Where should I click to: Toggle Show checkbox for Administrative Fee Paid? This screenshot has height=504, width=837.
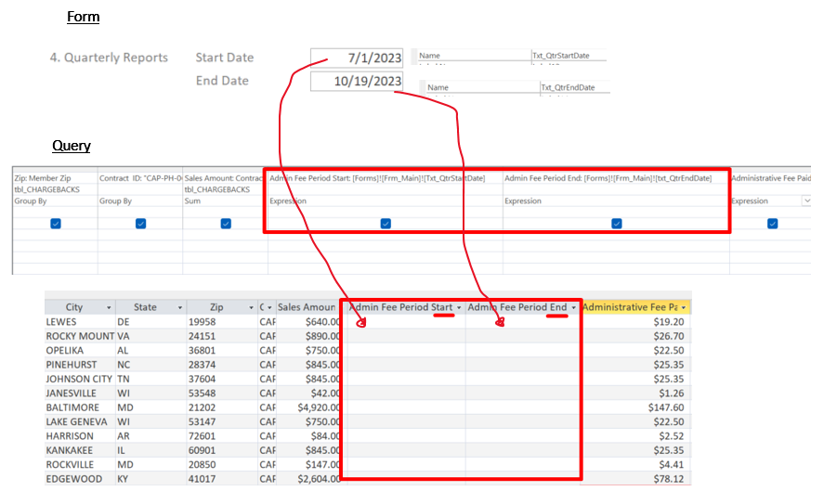coord(772,224)
